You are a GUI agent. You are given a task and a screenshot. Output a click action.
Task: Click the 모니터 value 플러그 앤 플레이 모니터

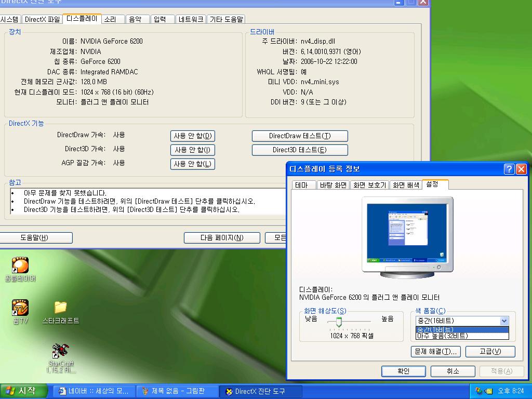click(x=115, y=102)
